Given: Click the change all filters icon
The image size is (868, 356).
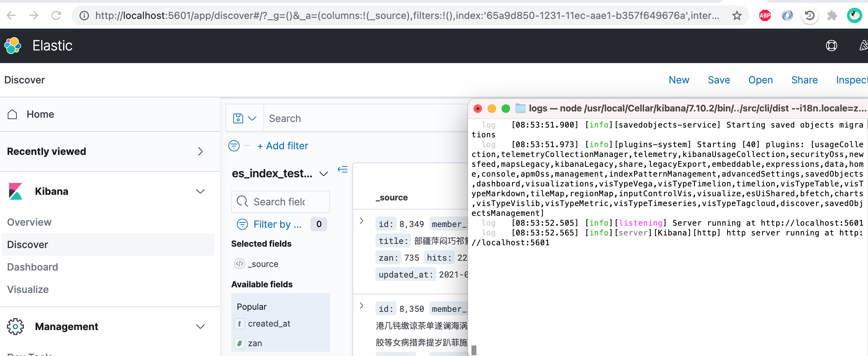Looking at the screenshot, I should 234,145.
